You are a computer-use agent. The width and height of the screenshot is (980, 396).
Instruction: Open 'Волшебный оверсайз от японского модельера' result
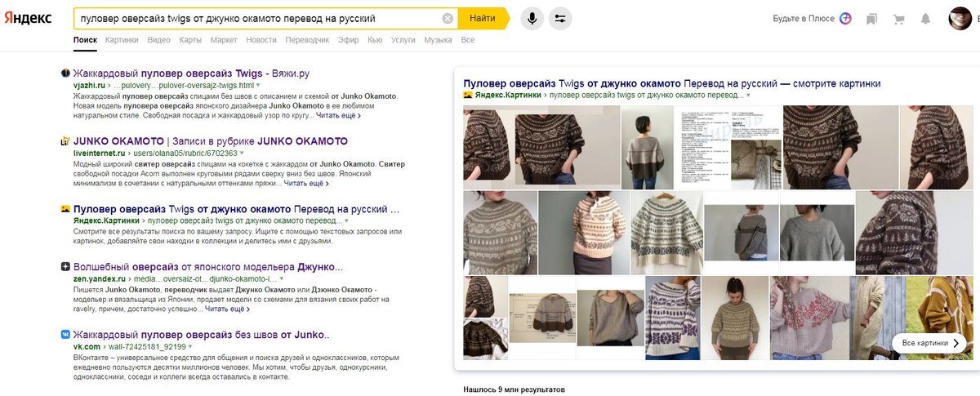coord(208,266)
